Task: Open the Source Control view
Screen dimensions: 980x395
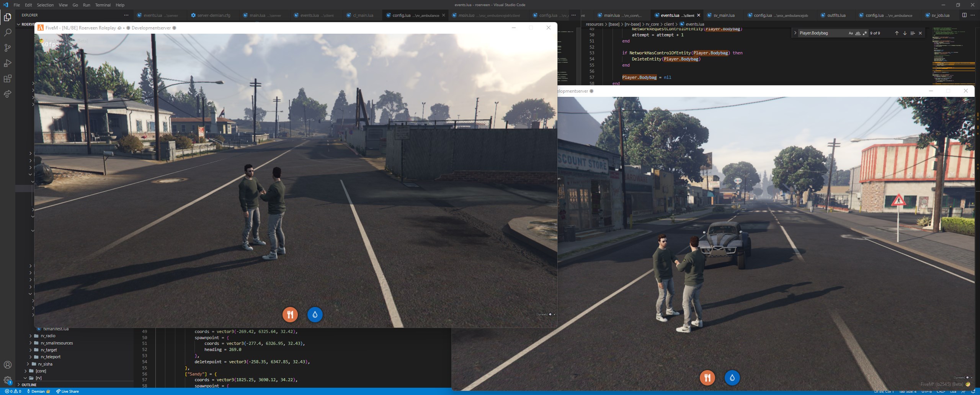Action: [x=7, y=48]
